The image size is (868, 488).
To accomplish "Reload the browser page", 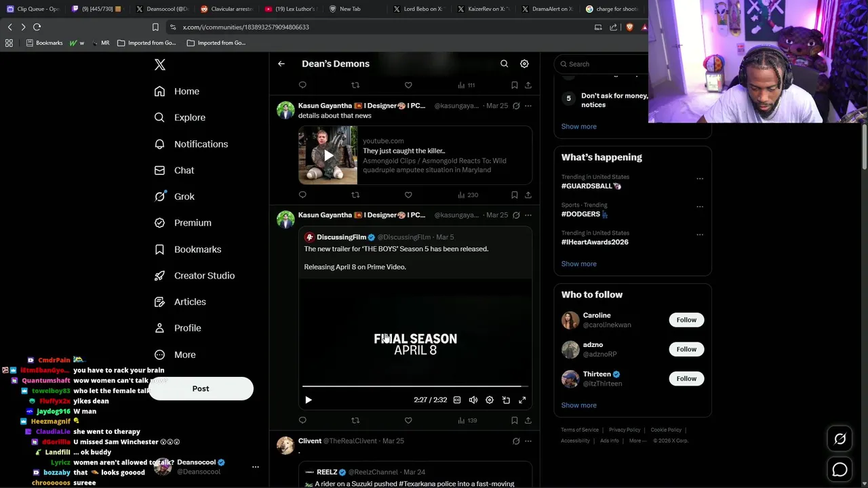I will pos(37,27).
